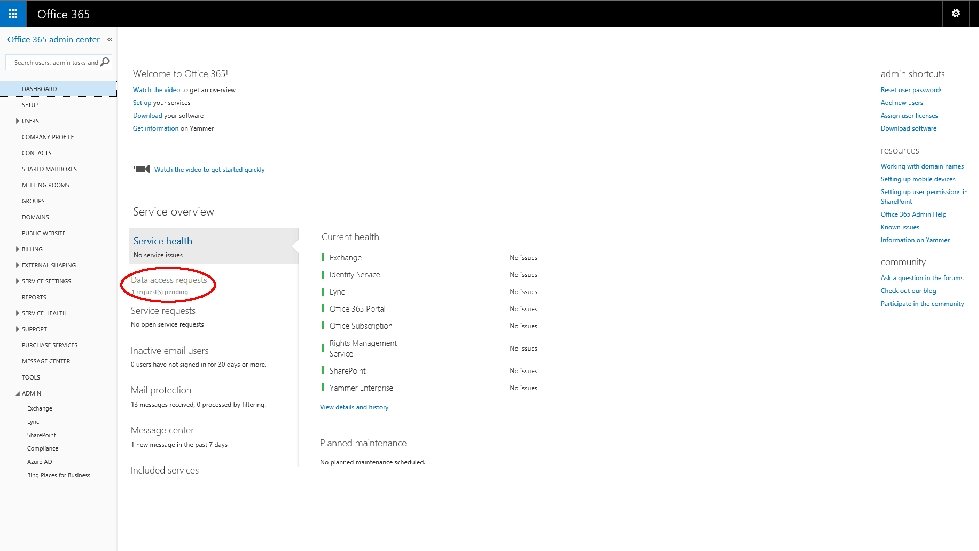Open Azure AD under Admin
This screenshot has height=551, width=979.
coord(39,462)
